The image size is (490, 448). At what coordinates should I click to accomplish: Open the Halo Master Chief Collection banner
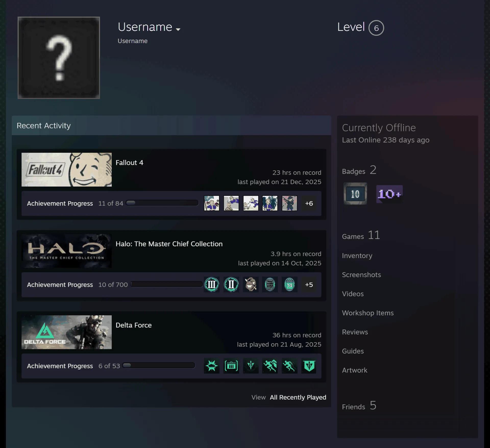pos(67,251)
